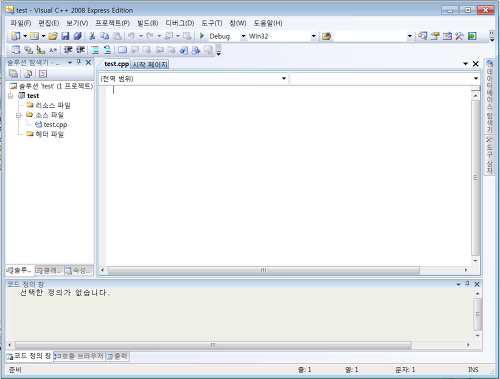Click Show All Files in Solution Explorer toolbar
This screenshot has height=379, width=500.
click(x=28, y=74)
